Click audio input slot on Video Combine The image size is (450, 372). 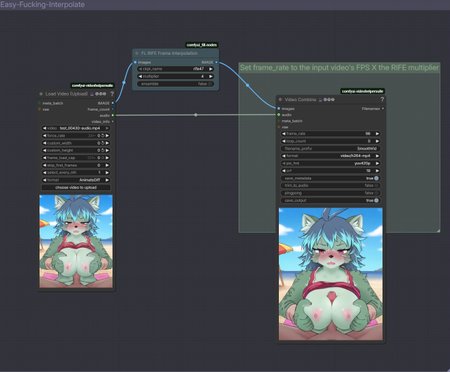coord(279,115)
